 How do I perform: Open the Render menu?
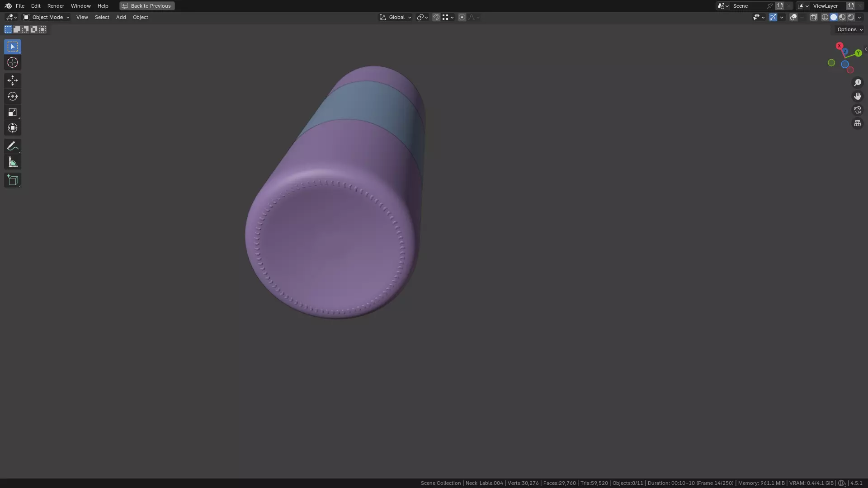(56, 6)
